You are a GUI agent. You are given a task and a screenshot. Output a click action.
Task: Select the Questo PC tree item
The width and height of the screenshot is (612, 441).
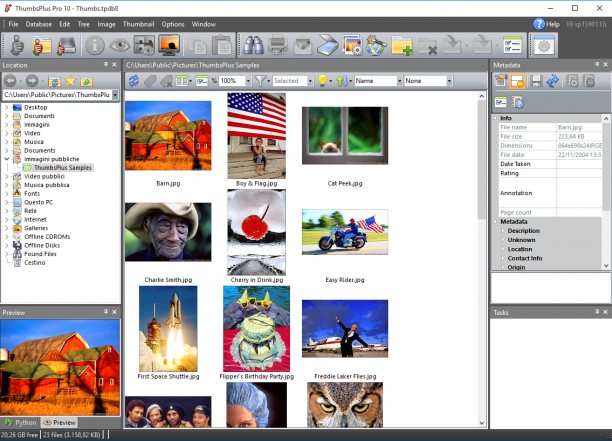pyautogui.click(x=38, y=203)
